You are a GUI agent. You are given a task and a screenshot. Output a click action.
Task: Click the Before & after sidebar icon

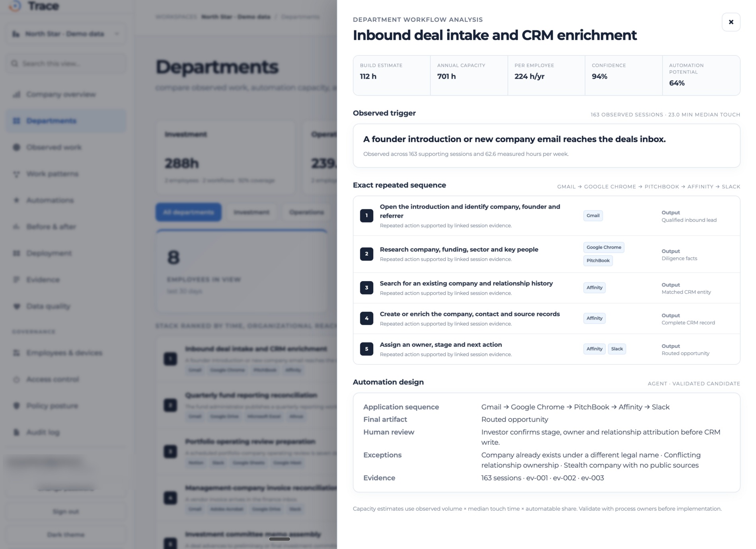tap(16, 227)
